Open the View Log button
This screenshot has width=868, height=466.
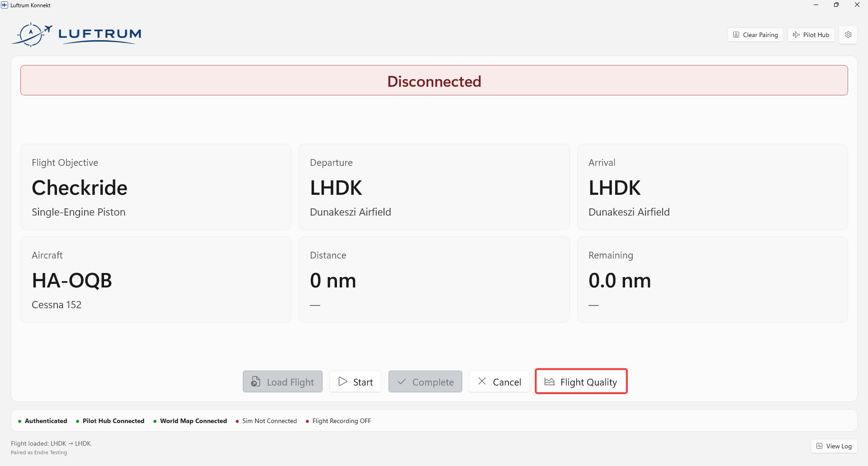pos(834,446)
